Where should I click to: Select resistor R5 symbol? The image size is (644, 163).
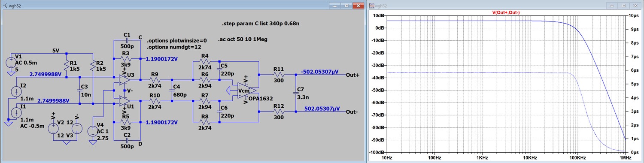tap(126, 122)
